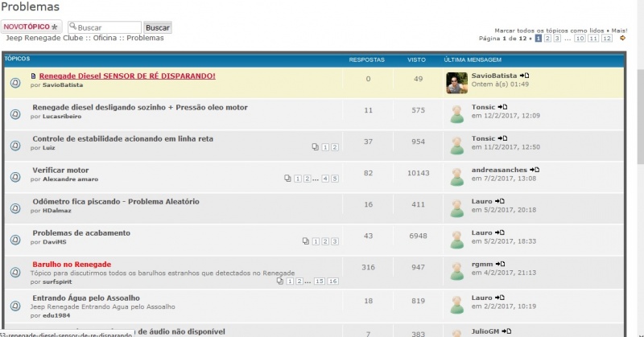Open topic Barulho no Renegade
This screenshot has height=337, width=644.
[72, 265]
